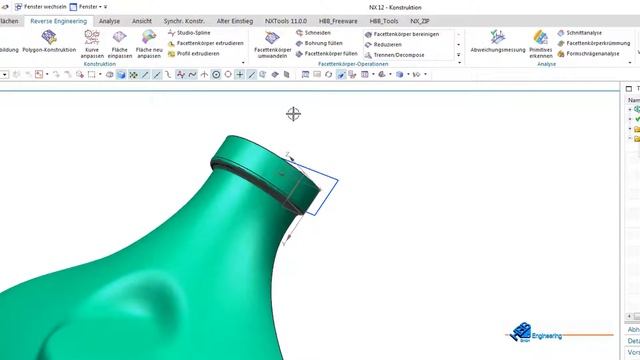640x360 pixels.
Task: Open the Alter Einstieg tab
Action: coord(235,21)
